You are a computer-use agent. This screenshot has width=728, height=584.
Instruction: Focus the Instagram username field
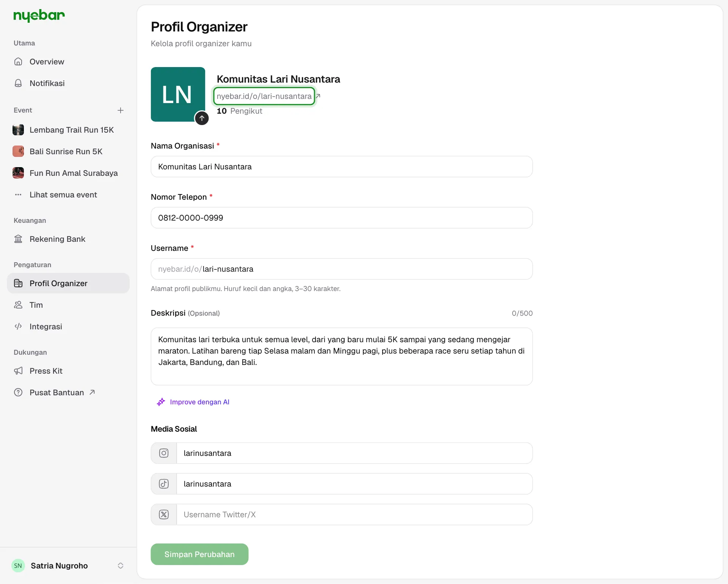tap(355, 453)
